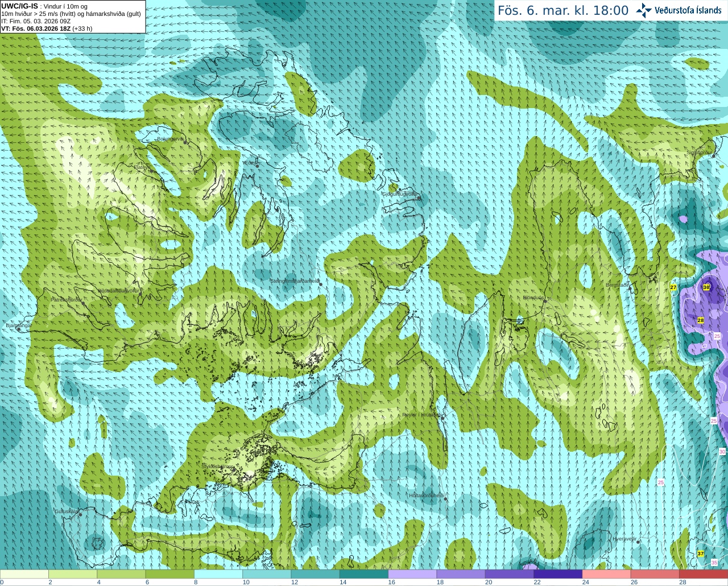Select the 4–6 m/s green legend swatch
Viewport: 728px width, 586px height.
click(121, 574)
